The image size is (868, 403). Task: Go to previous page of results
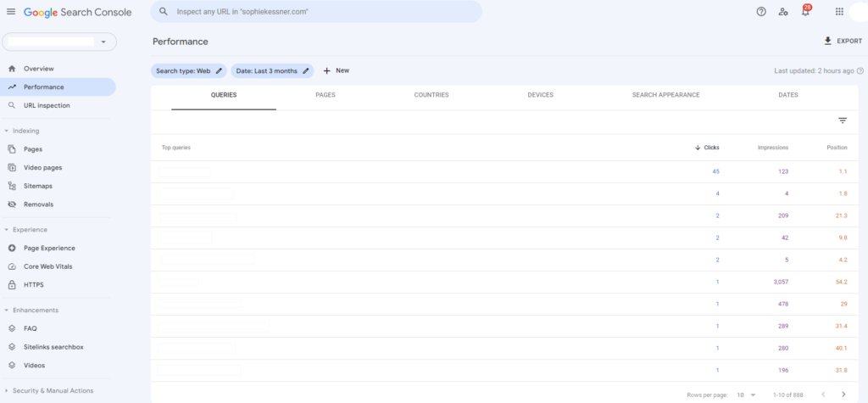(823, 395)
